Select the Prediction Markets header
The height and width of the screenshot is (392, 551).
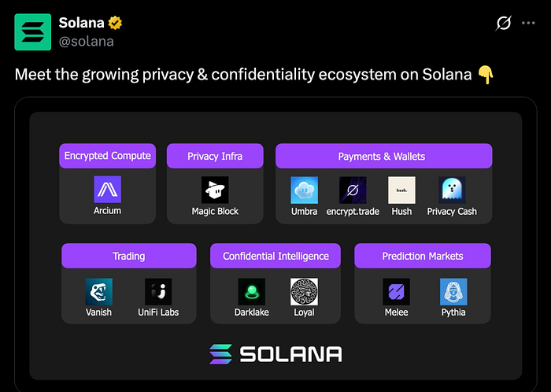[x=422, y=256]
